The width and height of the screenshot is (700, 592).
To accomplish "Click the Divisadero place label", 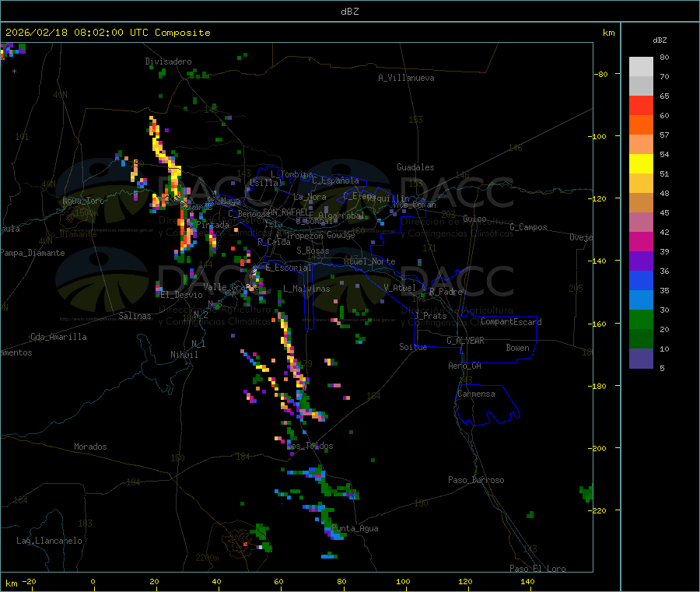I will click(168, 61).
